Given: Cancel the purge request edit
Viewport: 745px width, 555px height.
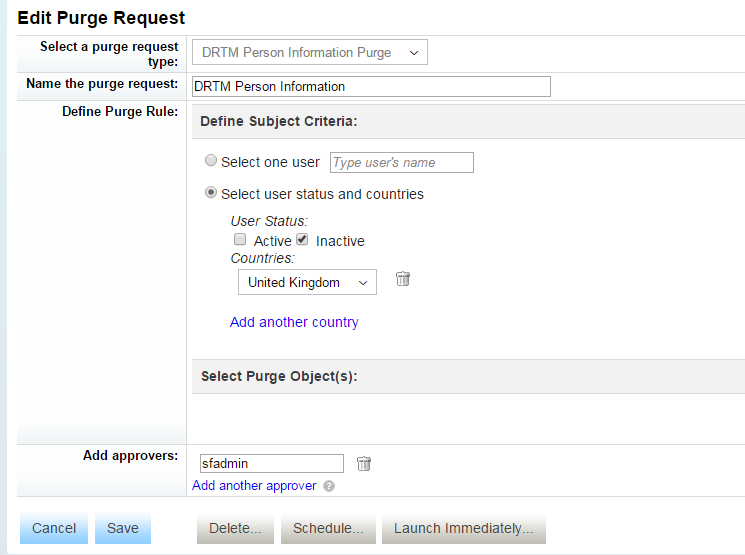Looking at the screenshot, I should pyautogui.click(x=54, y=528).
